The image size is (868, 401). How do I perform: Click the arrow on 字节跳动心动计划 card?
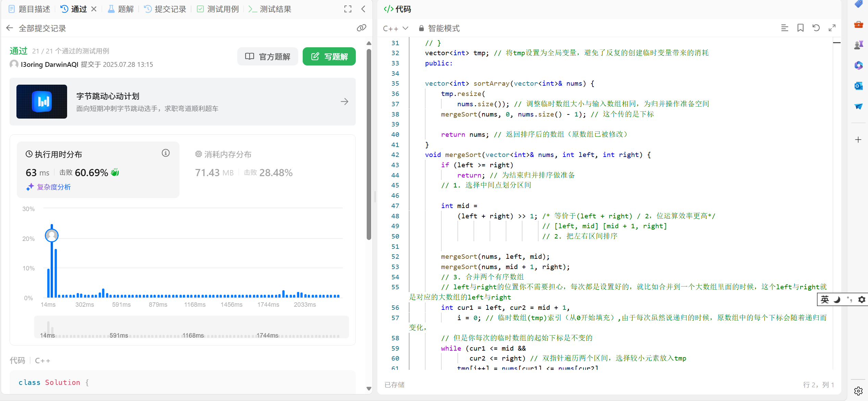(344, 102)
